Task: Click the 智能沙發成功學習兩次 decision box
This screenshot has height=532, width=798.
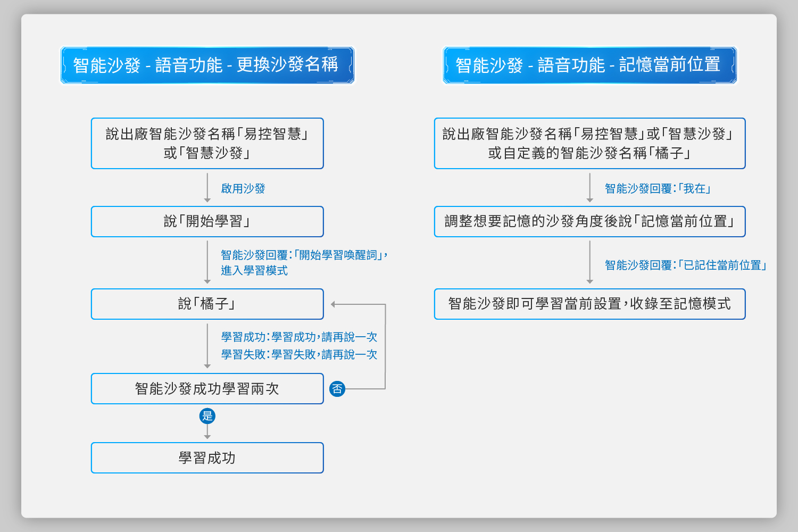Action: 207,389
